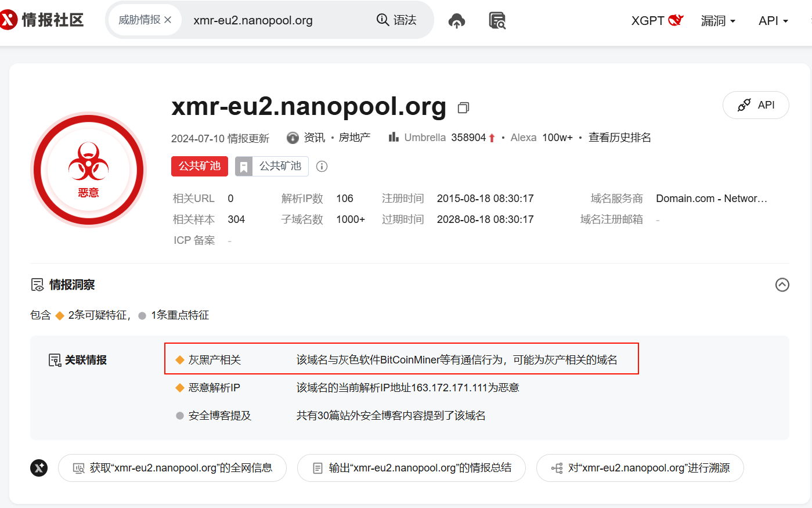Click the info icon beside the tags
The height and width of the screenshot is (508, 812).
coord(322,167)
